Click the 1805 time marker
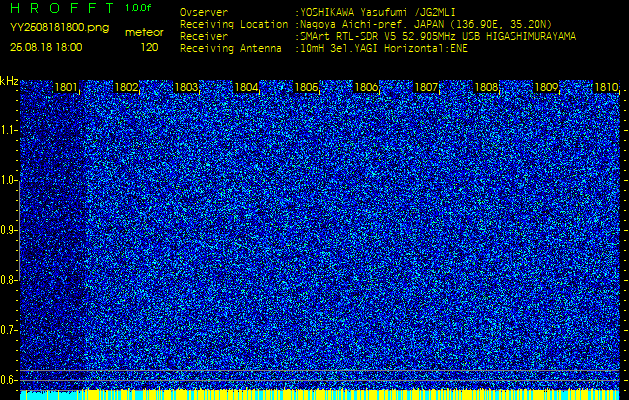This screenshot has height=400, width=629. (306, 87)
